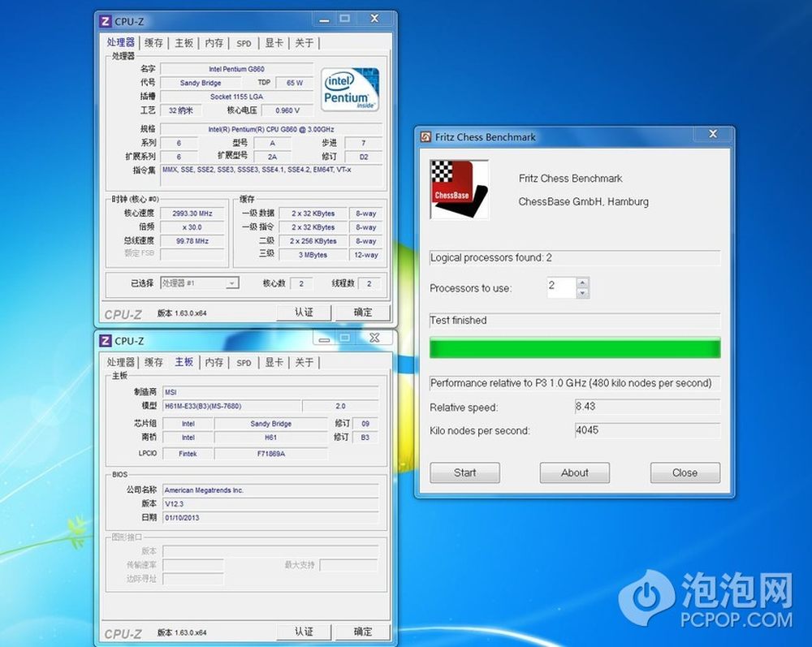This screenshot has width=812, height=647.
Task: Select 处理器 tab in upper CPU-Z window
Action: 121,42
